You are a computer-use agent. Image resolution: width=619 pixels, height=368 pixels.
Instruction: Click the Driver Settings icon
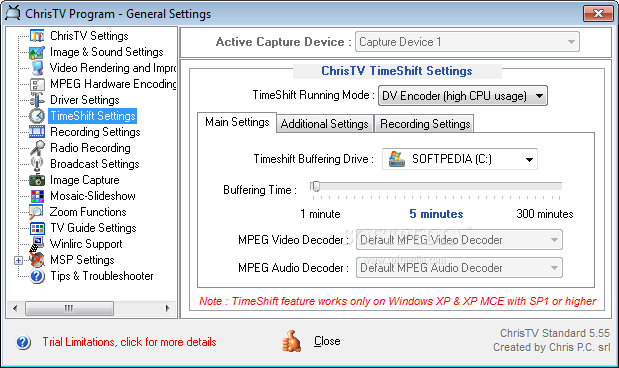coord(37,100)
